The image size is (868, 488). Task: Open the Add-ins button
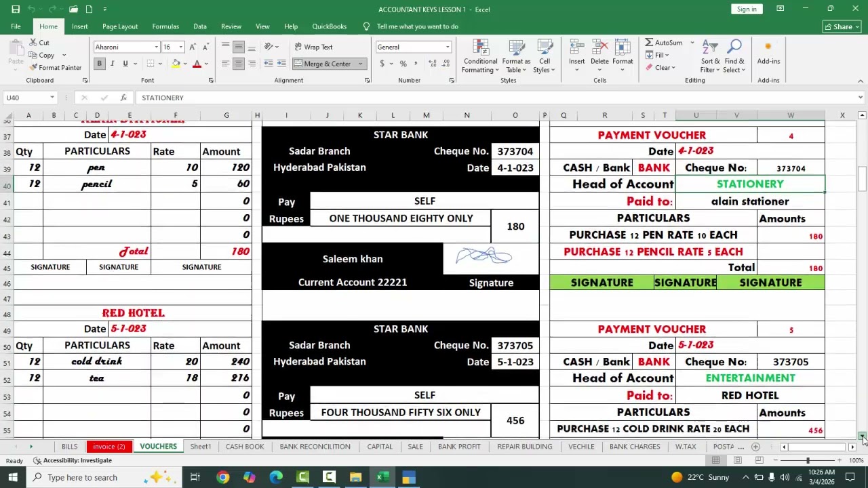point(768,53)
